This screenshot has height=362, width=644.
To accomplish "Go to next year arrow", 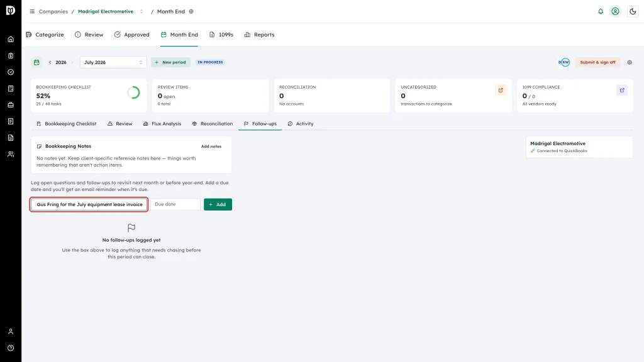I will (x=72, y=62).
